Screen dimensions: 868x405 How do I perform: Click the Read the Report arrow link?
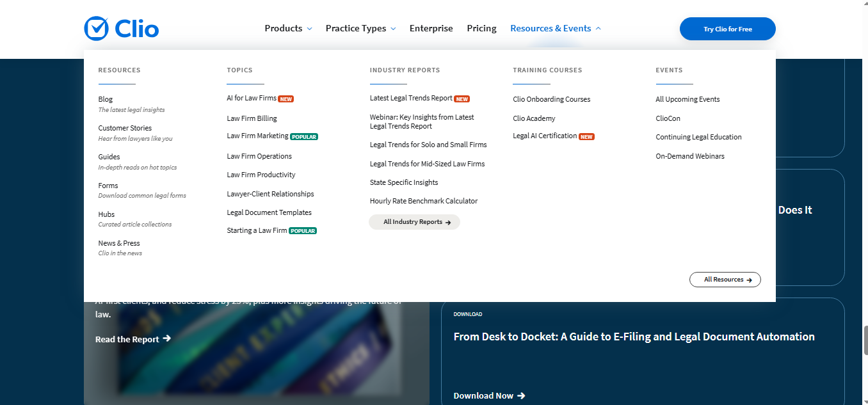pyautogui.click(x=133, y=339)
